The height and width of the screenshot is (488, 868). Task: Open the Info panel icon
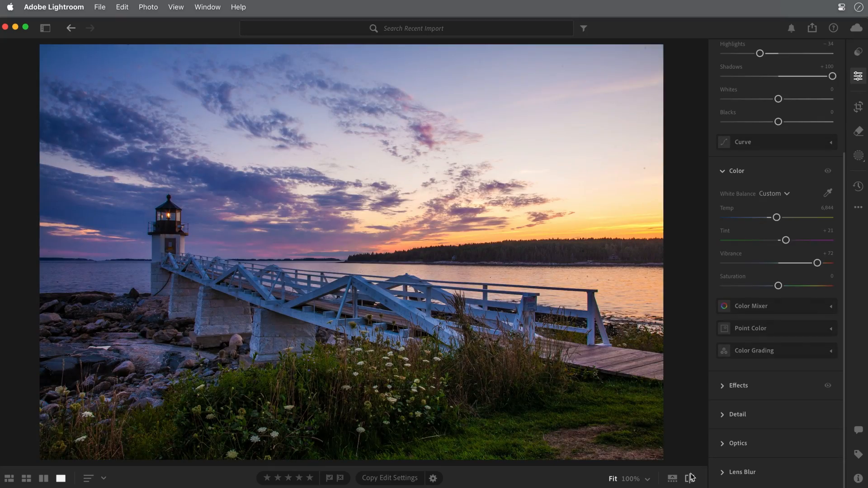pyautogui.click(x=858, y=478)
